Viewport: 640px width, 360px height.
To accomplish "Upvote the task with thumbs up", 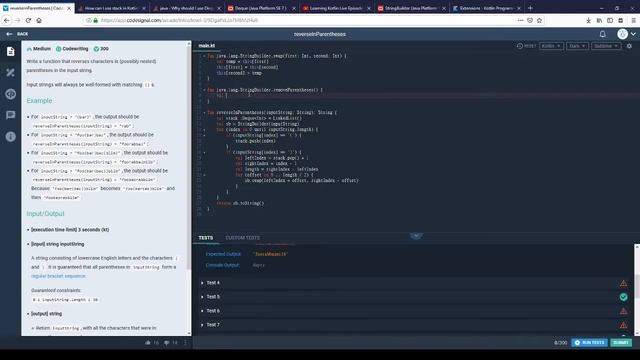I will click(148, 342).
